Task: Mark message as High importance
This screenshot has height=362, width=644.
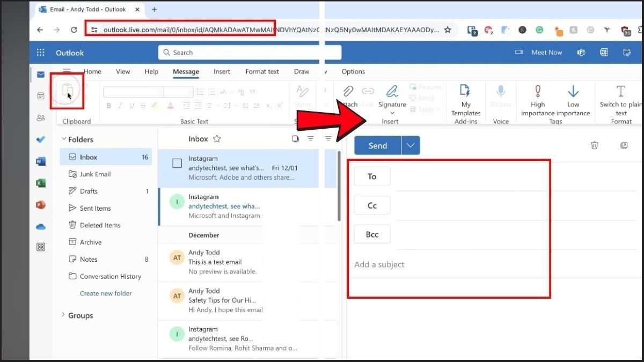Action: point(538,100)
